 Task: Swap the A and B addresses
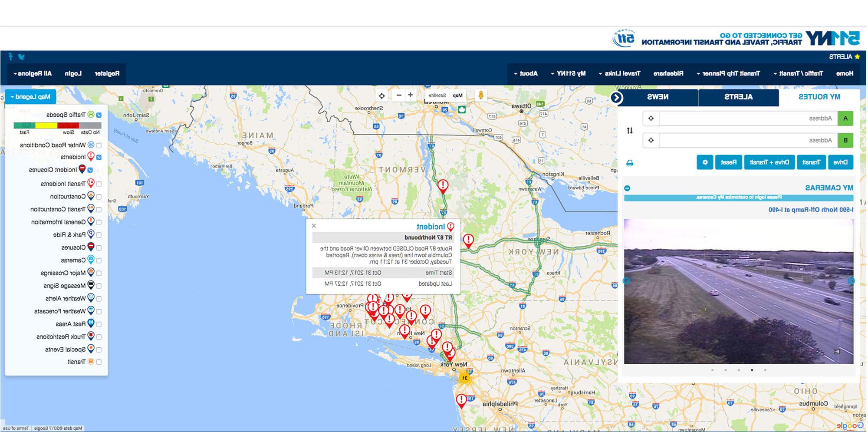(x=630, y=130)
